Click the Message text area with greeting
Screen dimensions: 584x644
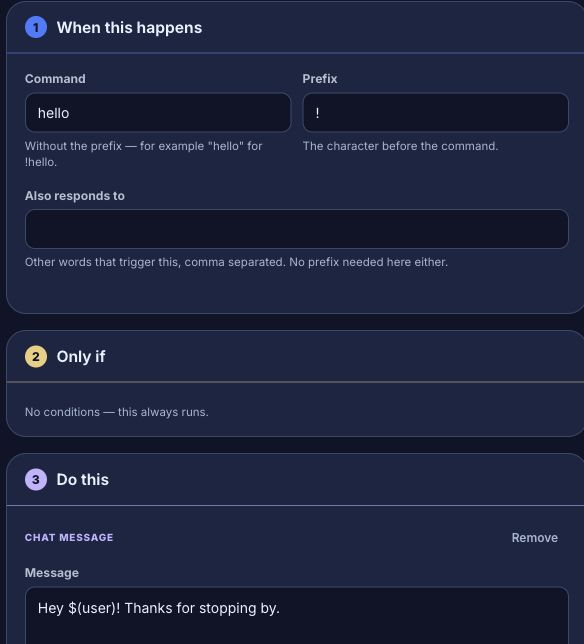[297, 615]
